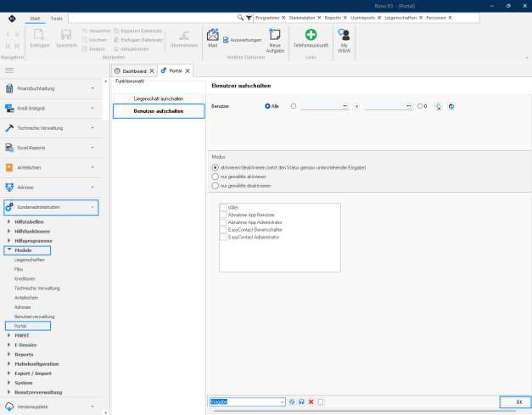Click the application logo icon at top left
The width and height of the screenshot is (532, 415).
click(x=12, y=19)
